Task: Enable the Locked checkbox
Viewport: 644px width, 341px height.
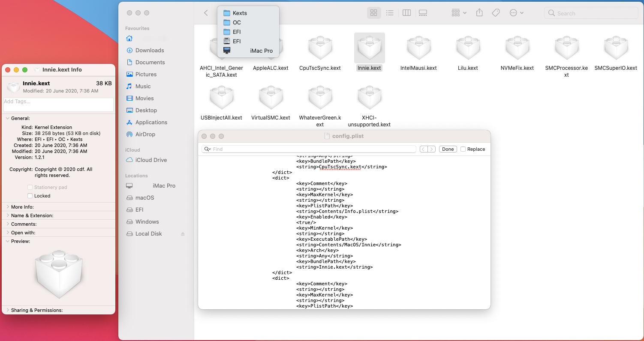Action: tap(30, 196)
